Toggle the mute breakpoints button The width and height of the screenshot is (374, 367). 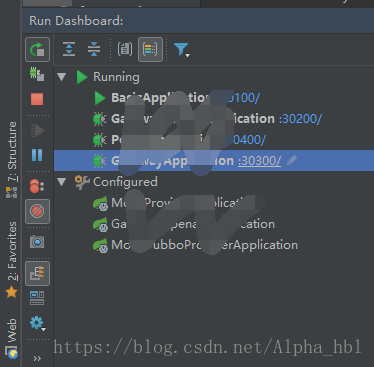click(37, 211)
